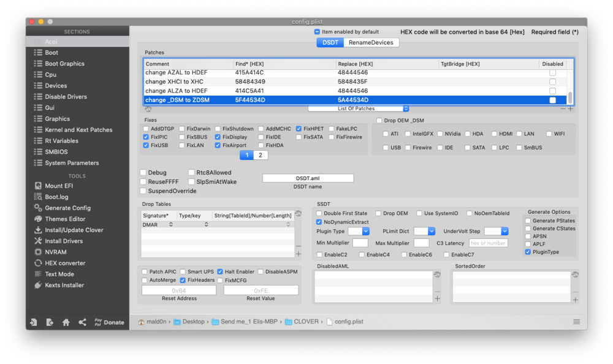Switch to the RenameDevices tab

point(371,42)
